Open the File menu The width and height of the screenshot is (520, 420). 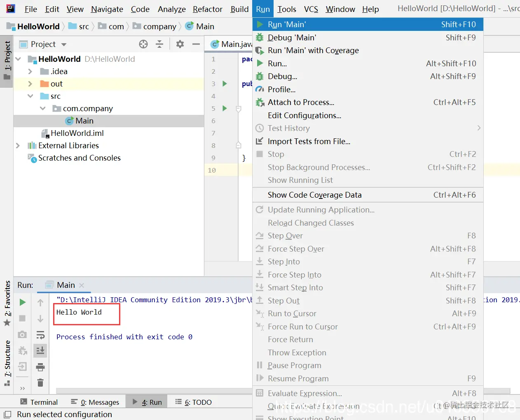[30, 9]
